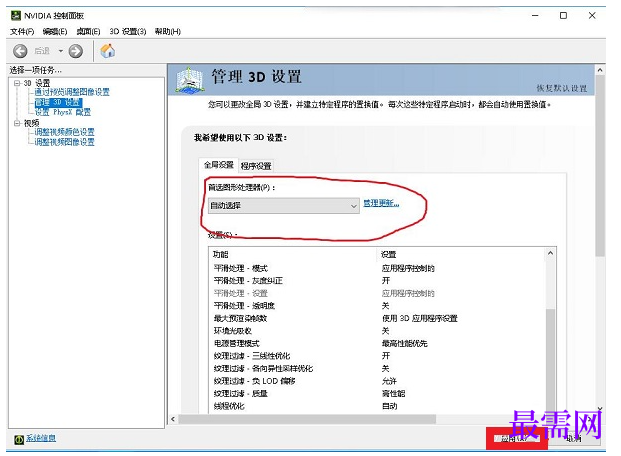Select the 纹理过滤 - 三线性优化 row

(377, 356)
